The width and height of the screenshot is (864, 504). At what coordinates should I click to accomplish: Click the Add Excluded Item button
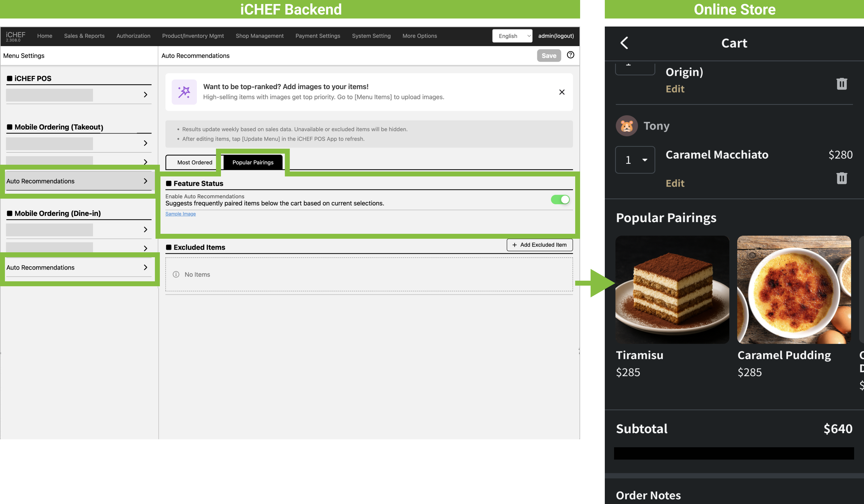539,245
